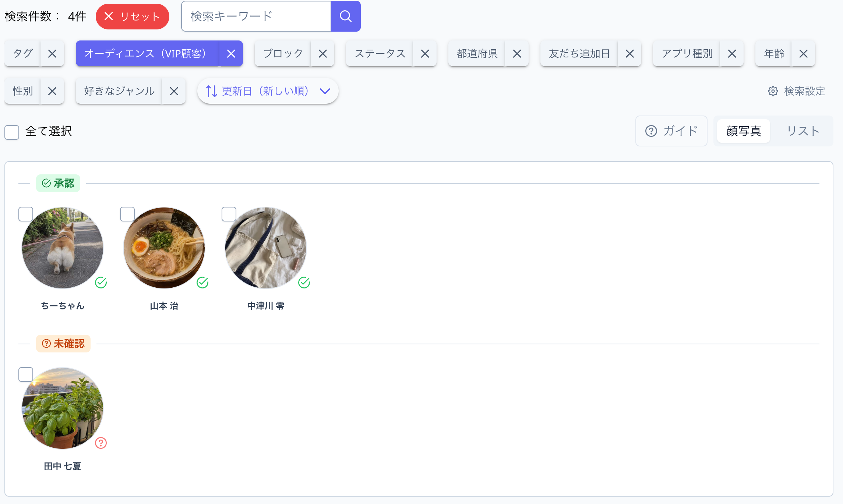Check the 田中 七夏 selection box
The height and width of the screenshot is (504, 843).
click(x=26, y=375)
